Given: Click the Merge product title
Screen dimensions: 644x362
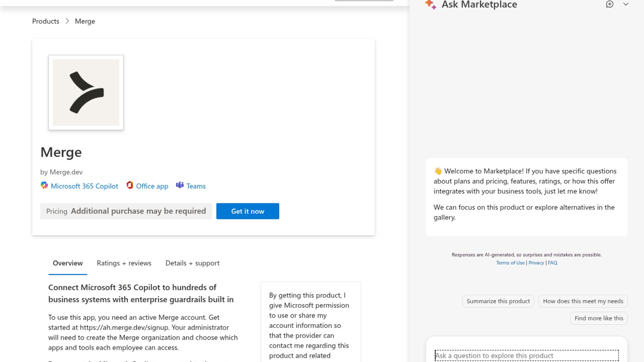Looking at the screenshot, I should [x=61, y=152].
